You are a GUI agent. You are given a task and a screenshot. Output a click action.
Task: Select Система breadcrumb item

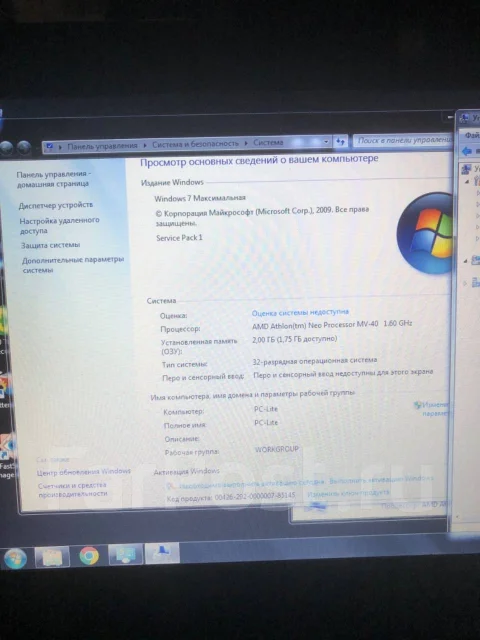click(268, 142)
